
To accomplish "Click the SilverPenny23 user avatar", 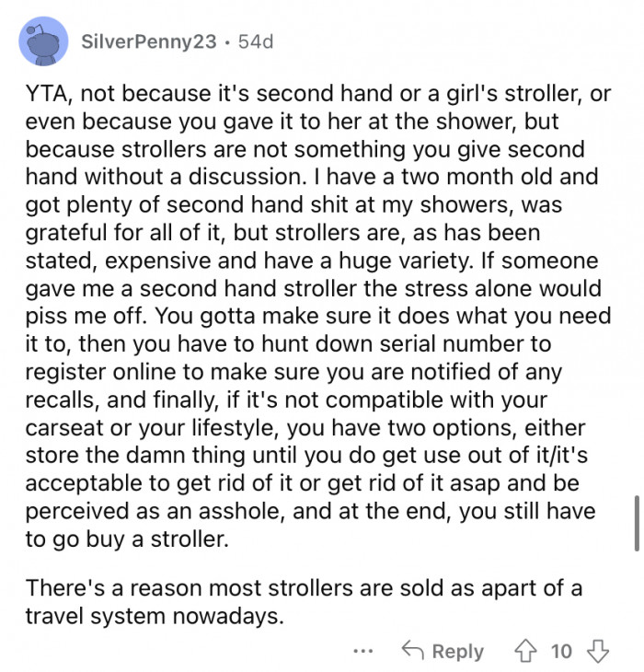I will click(x=42, y=41).
